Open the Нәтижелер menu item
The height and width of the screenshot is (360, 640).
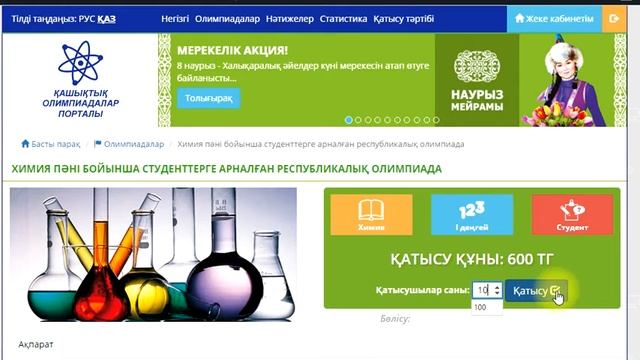(290, 19)
